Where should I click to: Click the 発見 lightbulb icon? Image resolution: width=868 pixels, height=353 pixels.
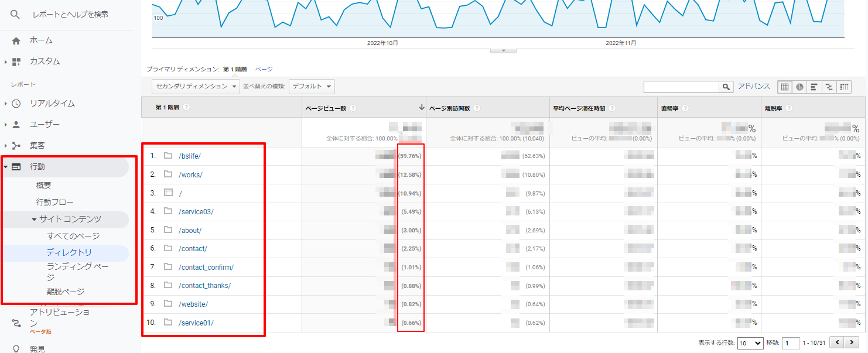pos(16,349)
